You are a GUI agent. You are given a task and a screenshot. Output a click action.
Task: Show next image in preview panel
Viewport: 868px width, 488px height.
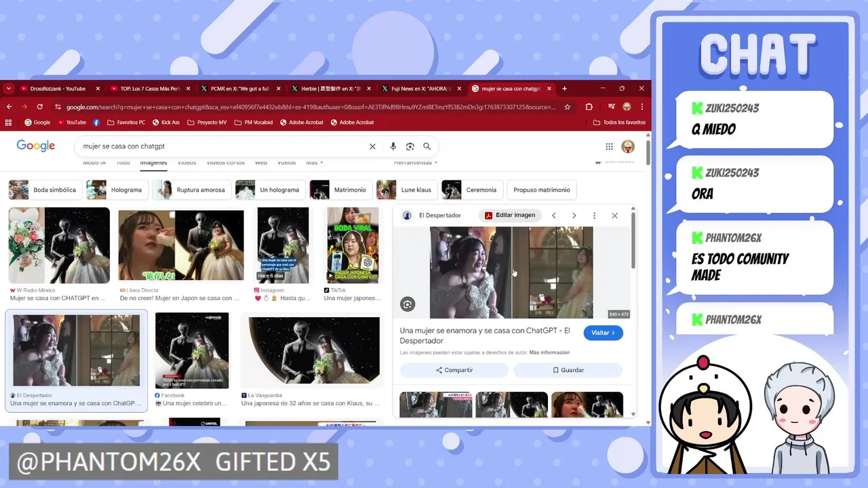574,216
